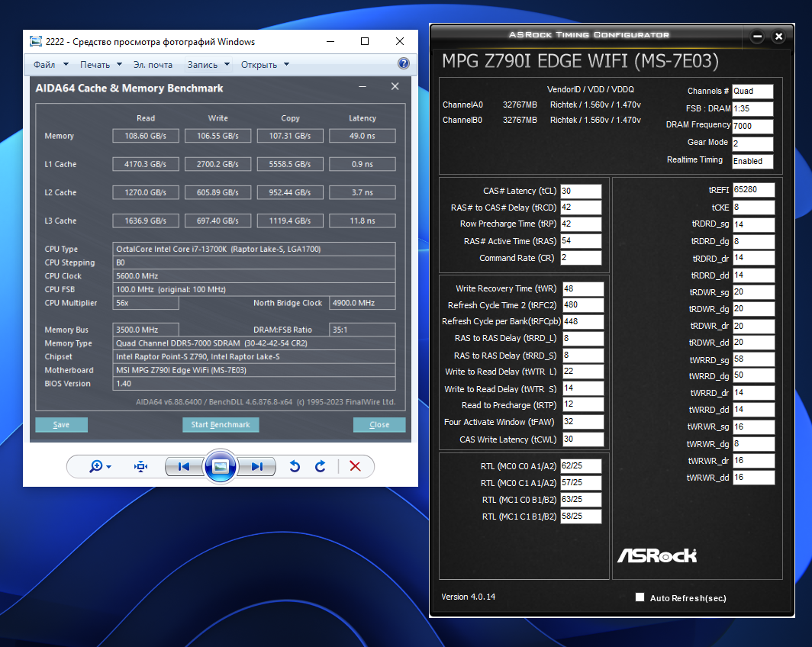The width and height of the screenshot is (812, 647).
Task: Click Memory Latency value 49.0 ns
Action: click(x=362, y=136)
